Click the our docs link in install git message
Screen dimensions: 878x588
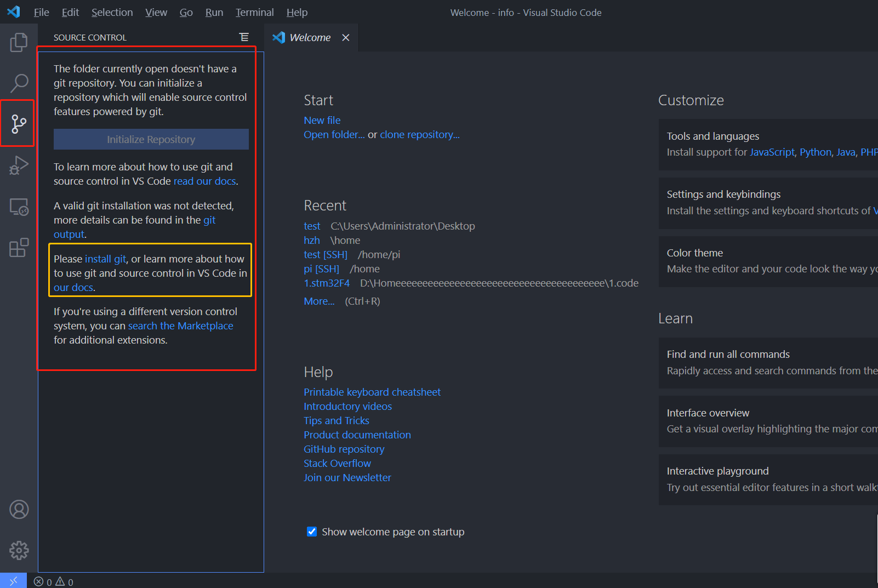click(x=73, y=287)
